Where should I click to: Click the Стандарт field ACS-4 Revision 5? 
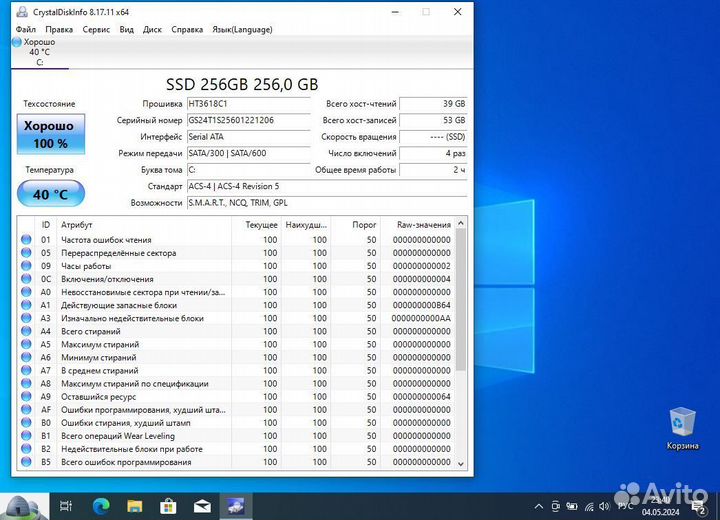click(x=326, y=187)
